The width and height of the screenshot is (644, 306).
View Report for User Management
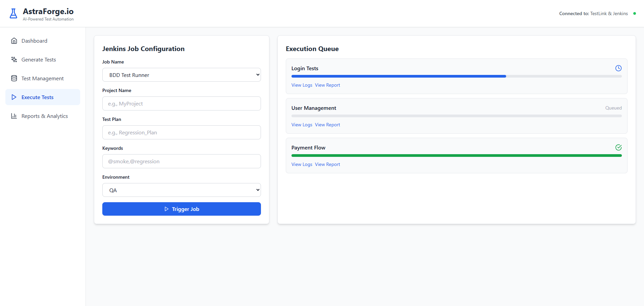[327, 125]
